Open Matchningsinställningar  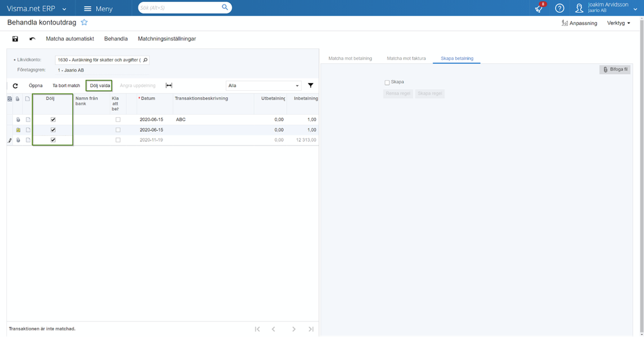point(167,39)
